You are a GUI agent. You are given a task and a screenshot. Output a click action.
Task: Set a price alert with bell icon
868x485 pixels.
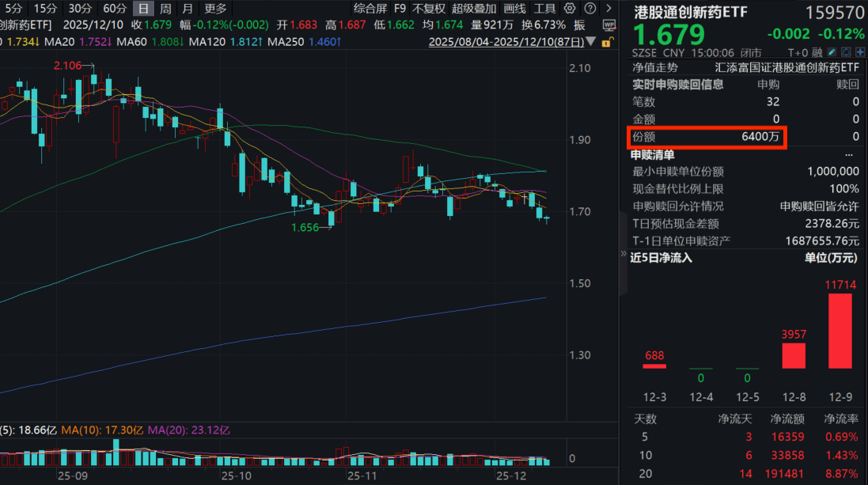(x=846, y=54)
